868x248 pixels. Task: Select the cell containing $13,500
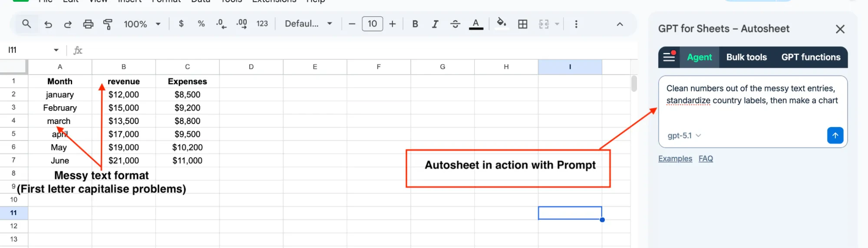click(x=124, y=121)
